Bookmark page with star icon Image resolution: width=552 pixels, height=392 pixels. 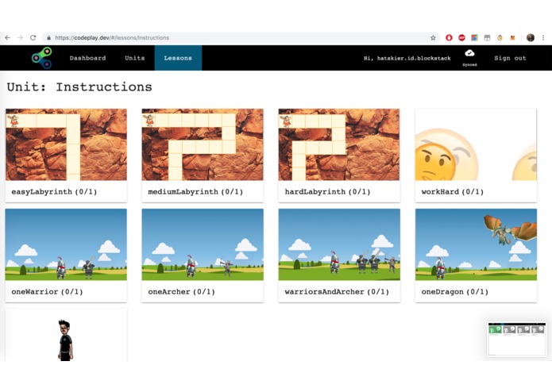(433, 37)
